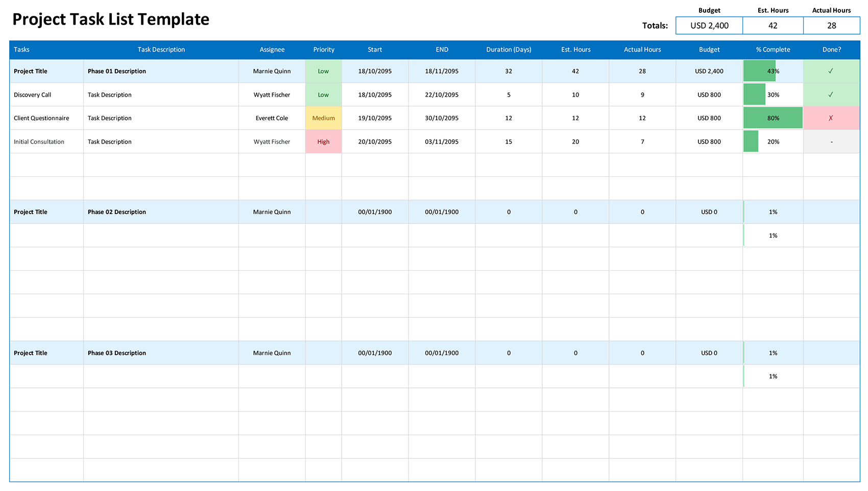This screenshot has height=491, width=868.
Task: Select the Marnie Quinn assignee cell in Phase 03
Action: pos(272,353)
